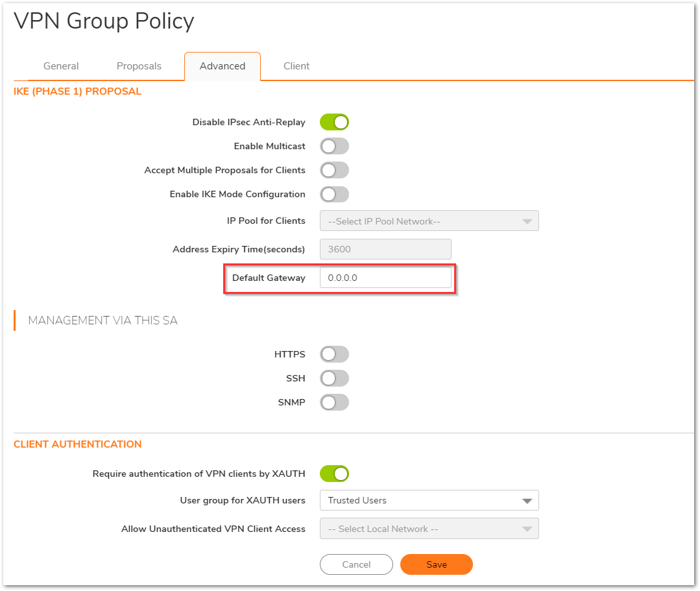Click the Cancel button
The image size is (700, 591).
(356, 564)
